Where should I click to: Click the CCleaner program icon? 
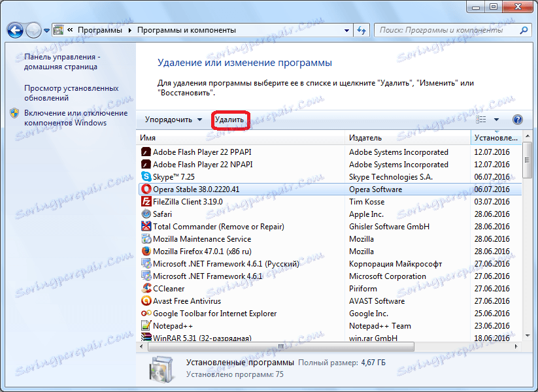click(146, 288)
